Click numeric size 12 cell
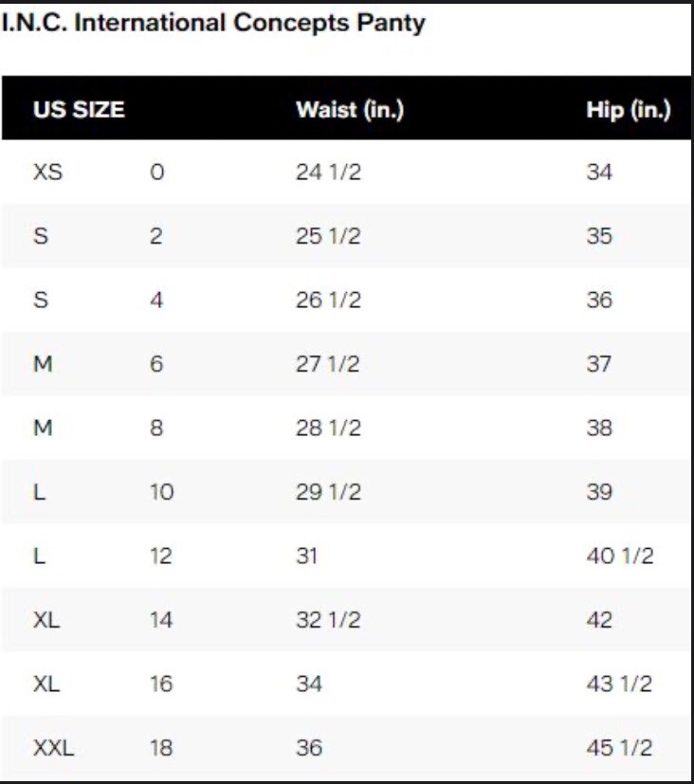Viewport: 694px width, 784px height. pyautogui.click(x=161, y=556)
